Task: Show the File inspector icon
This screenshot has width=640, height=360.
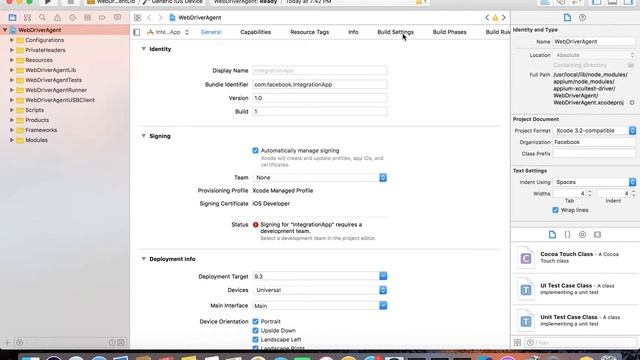Action: click(x=567, y=18)
